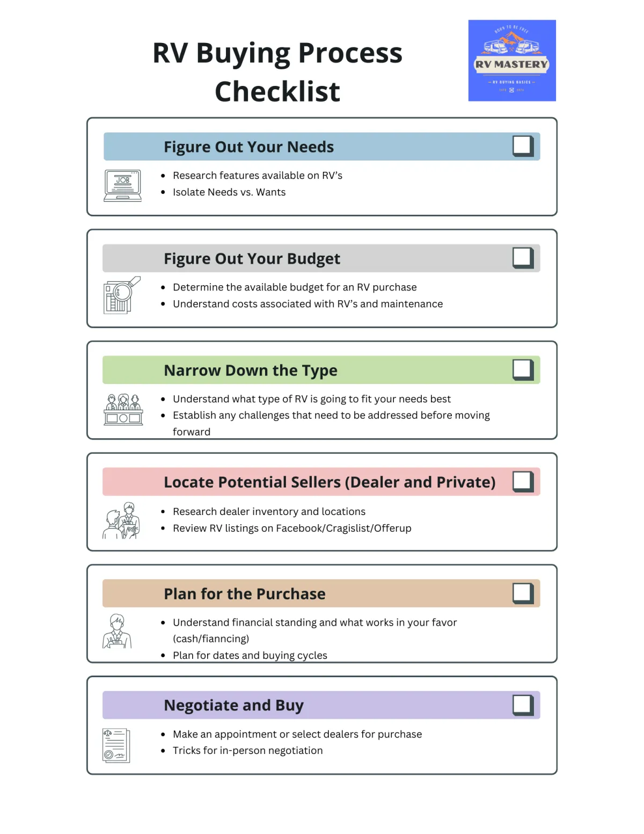
Task: Click the RV Buying Process Checklist title
Action: 277,72
